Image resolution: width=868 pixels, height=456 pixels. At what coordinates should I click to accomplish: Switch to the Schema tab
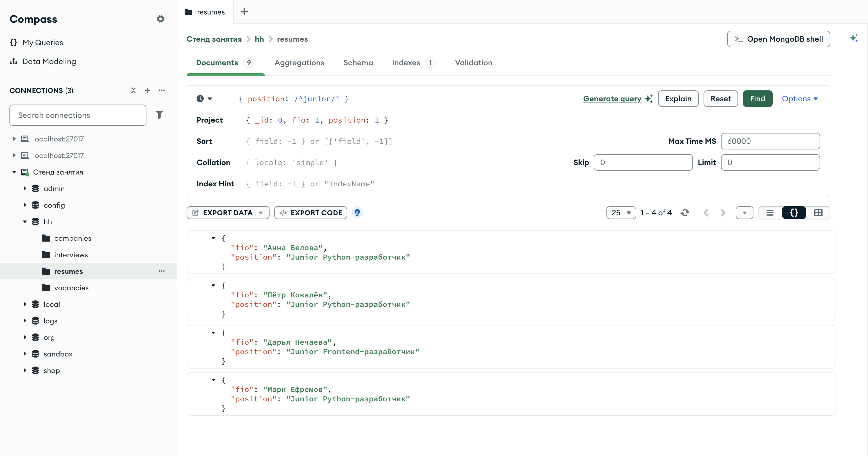pos(358,63)
